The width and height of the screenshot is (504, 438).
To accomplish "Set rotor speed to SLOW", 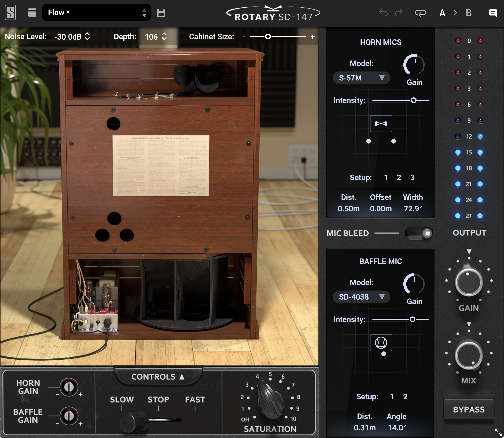I will click(122, 399).
